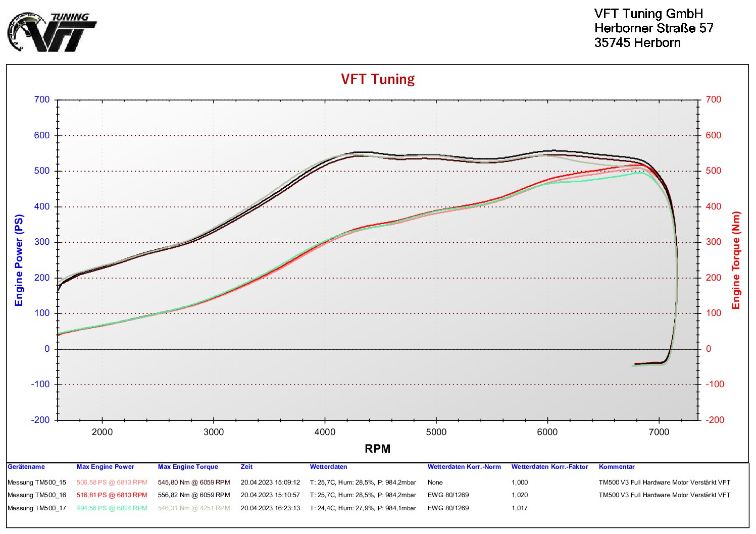Click the blue '0' tick on the Engine Power axis
Image resolution: width=756 pixels, height=534 pixels.
47,349
